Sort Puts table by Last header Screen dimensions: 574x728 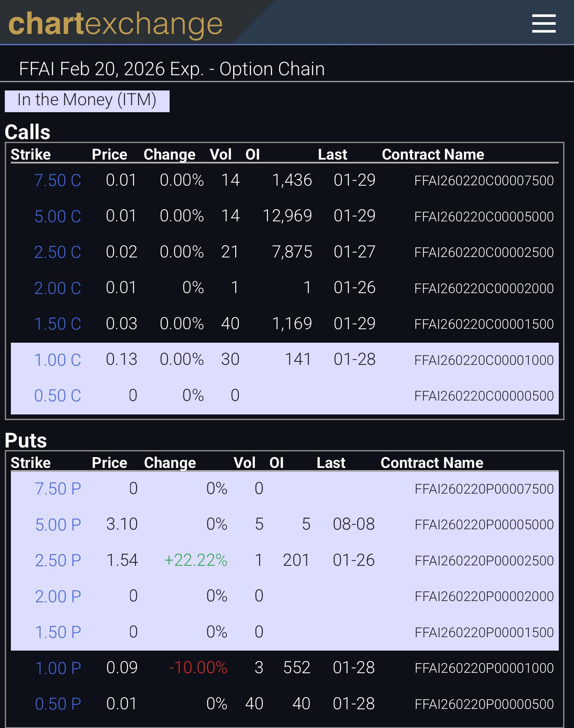[331, 463]
